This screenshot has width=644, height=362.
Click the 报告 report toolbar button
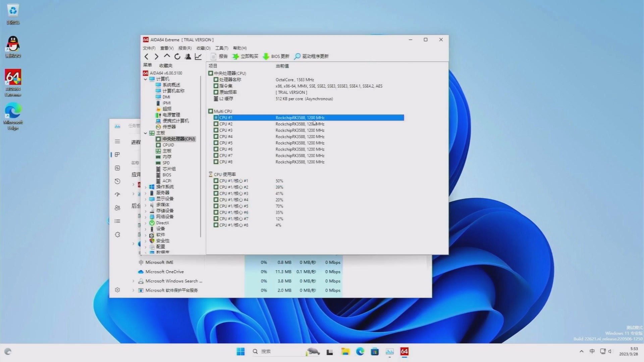click(220, 56)
